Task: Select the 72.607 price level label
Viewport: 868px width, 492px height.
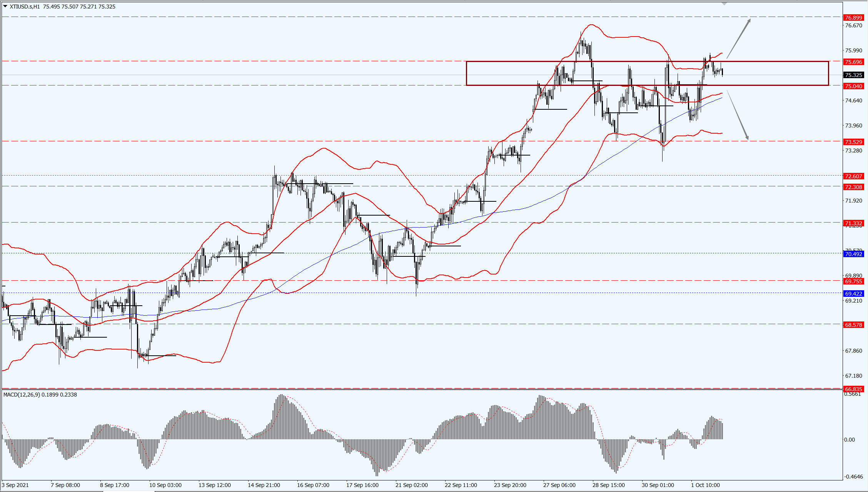Action: pos(853,176)
